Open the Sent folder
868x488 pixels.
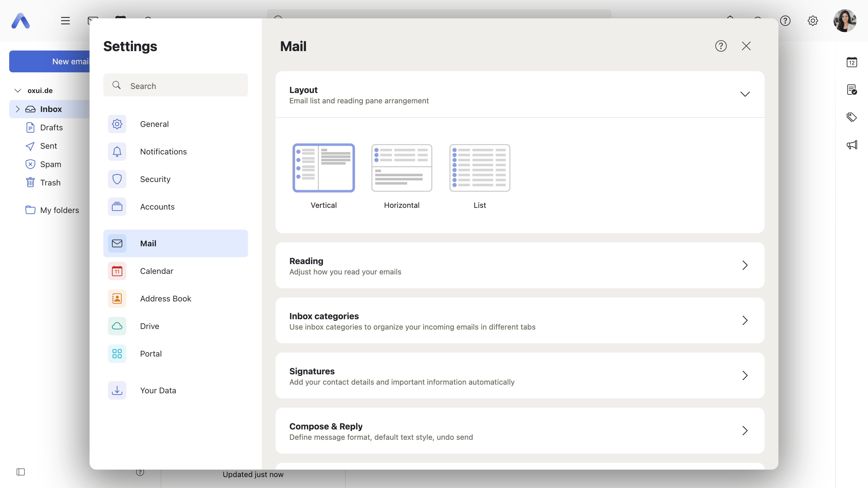click(x=49, y=146)
